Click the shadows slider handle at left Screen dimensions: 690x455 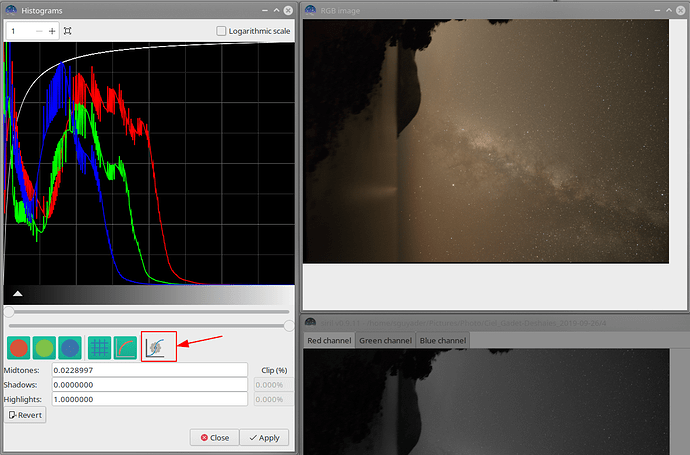pyautogui.click(x=9, y=325)
